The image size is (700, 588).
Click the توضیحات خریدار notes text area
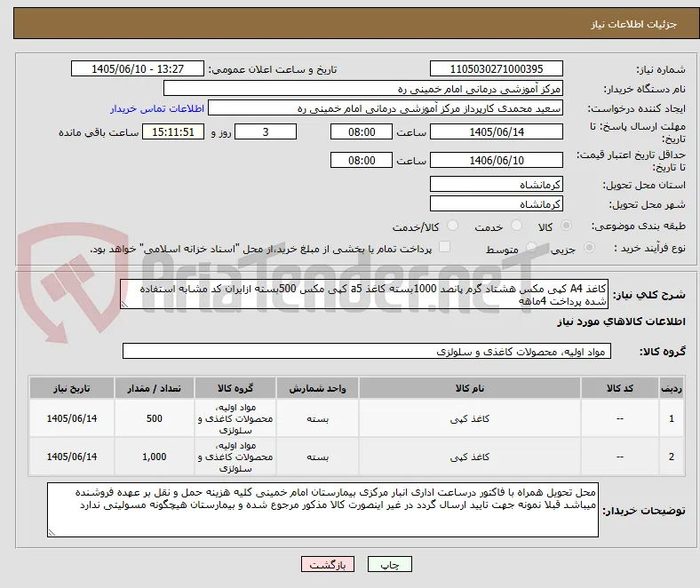(x=322, y=510)
